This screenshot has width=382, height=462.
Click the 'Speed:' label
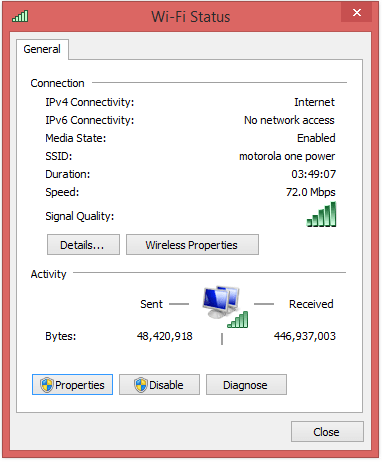pos(62,192)
